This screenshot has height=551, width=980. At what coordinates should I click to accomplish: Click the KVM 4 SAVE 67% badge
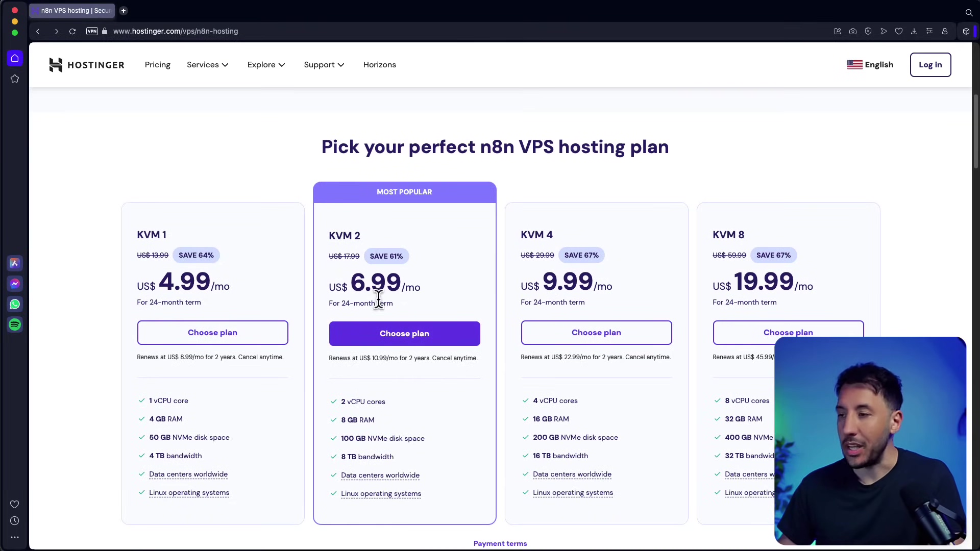(581, 256)
